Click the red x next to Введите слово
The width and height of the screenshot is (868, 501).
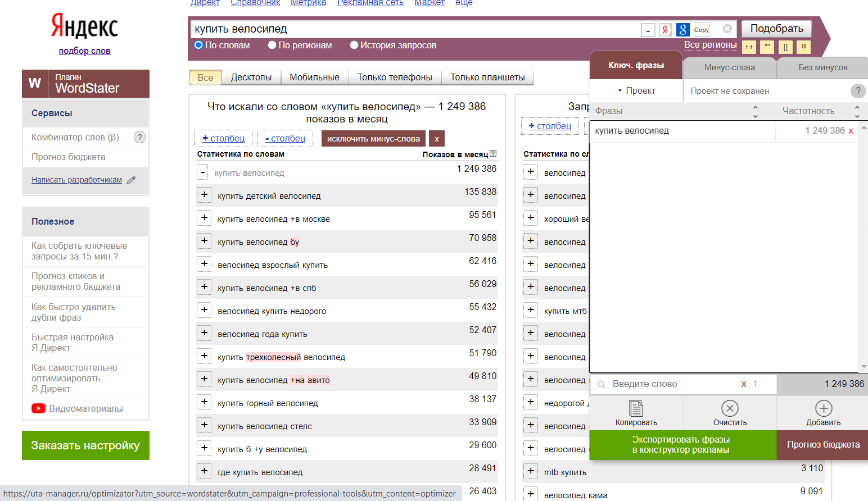[744, 384]
